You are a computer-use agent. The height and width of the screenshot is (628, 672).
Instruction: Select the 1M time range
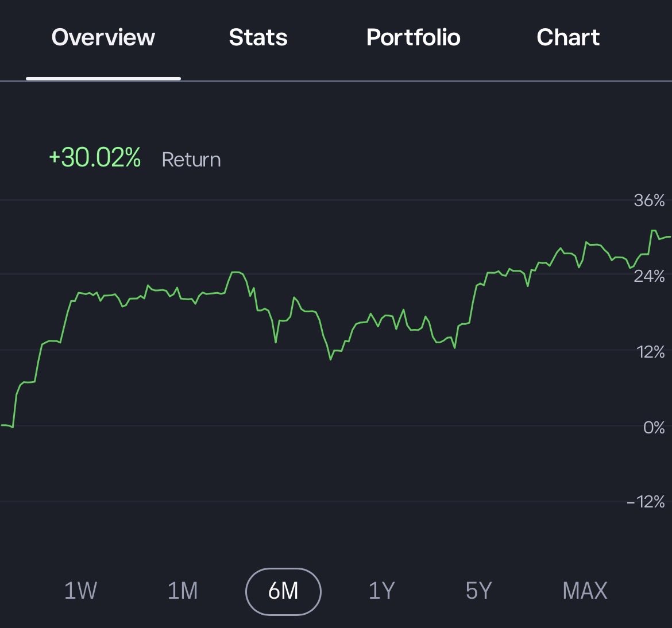[x=183, y=591]
